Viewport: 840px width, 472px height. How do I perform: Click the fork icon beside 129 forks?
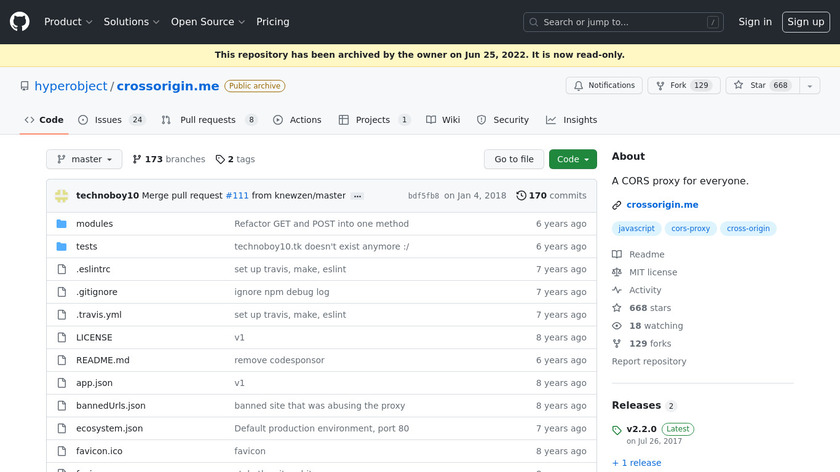pos(617,343)
